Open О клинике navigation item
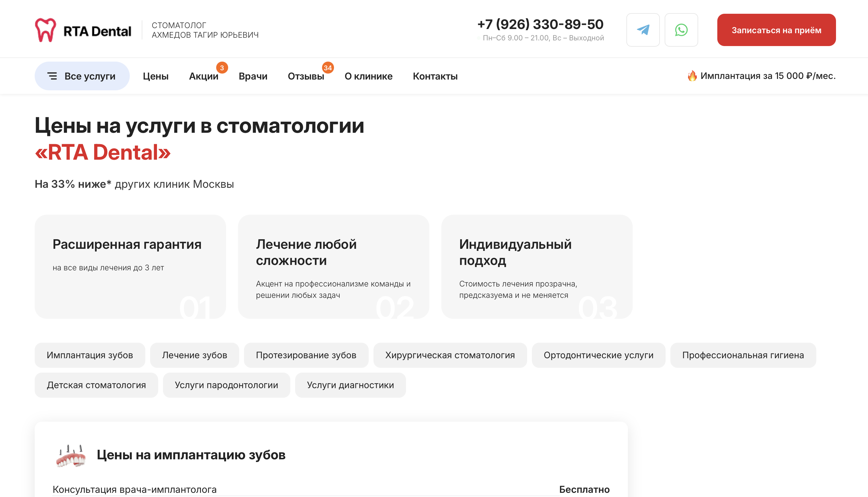 [x=368, y=76]
